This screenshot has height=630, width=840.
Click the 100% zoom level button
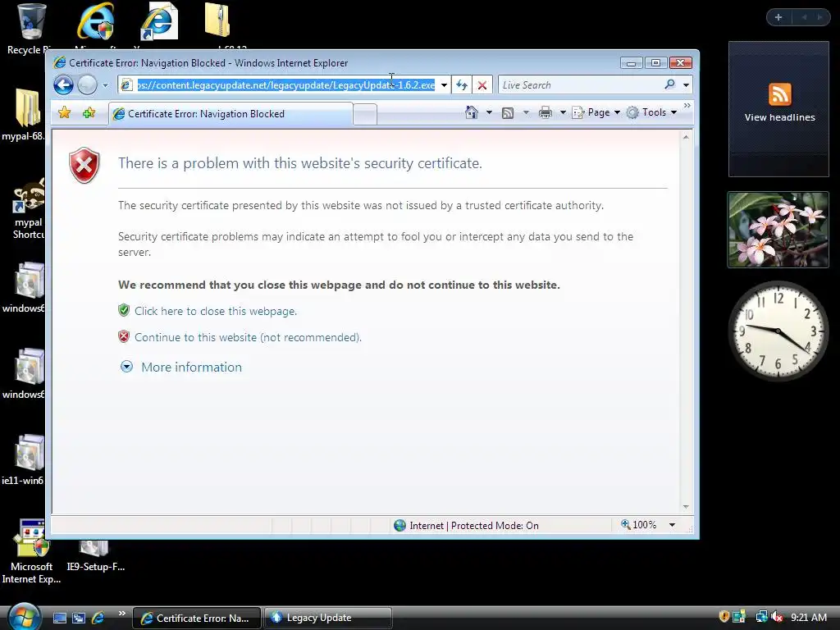pyautogui.click(x=638, y=525)
